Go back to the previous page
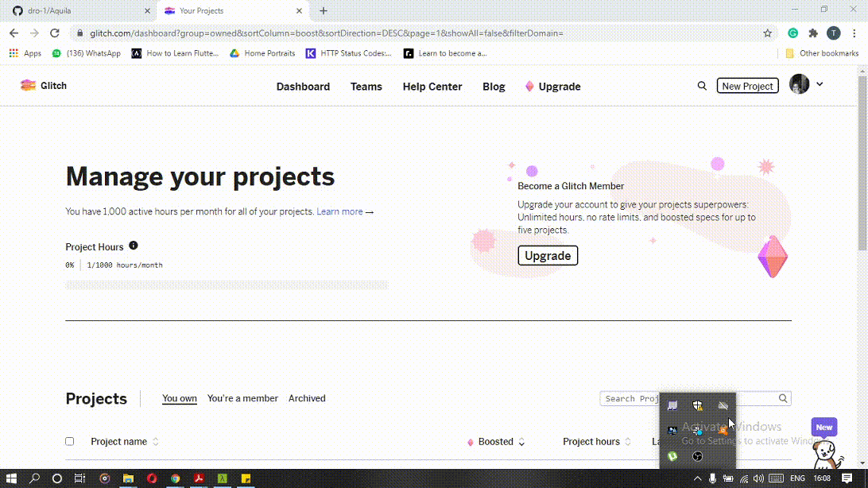868x488 pixels. pyautogui.click(x=14, y=33)
